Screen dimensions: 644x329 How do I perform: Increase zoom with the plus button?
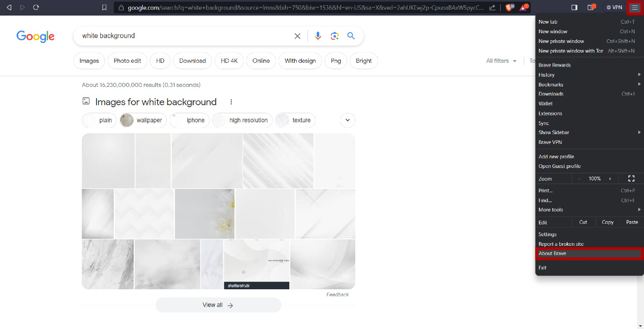coord(610,179)
